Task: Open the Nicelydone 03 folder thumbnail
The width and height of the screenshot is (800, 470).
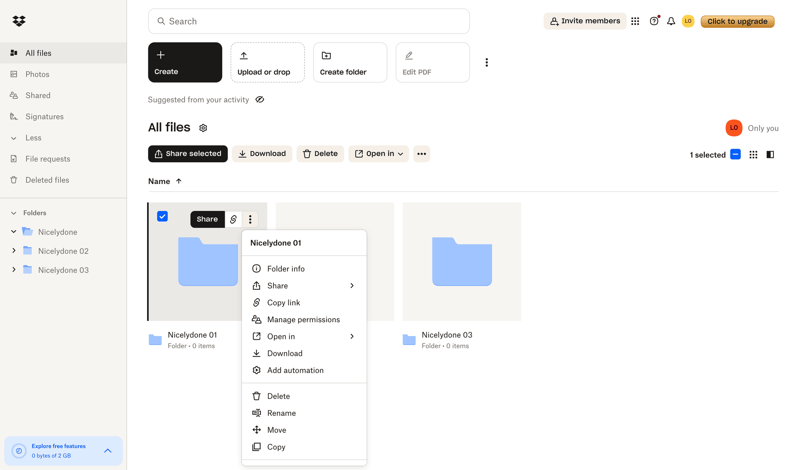Action: [462, 262]
